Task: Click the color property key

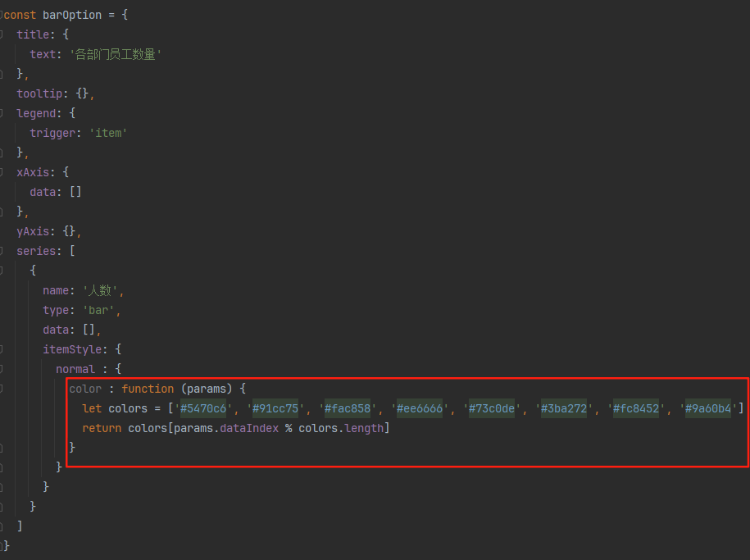Action: click(x=85, y=389)
